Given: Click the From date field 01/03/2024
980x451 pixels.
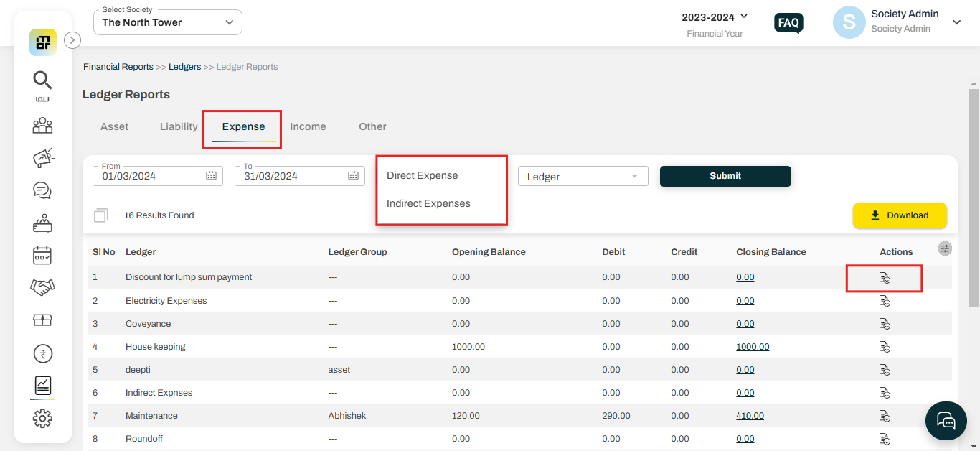Looking at the screenshot, I should tap(158, 176).
